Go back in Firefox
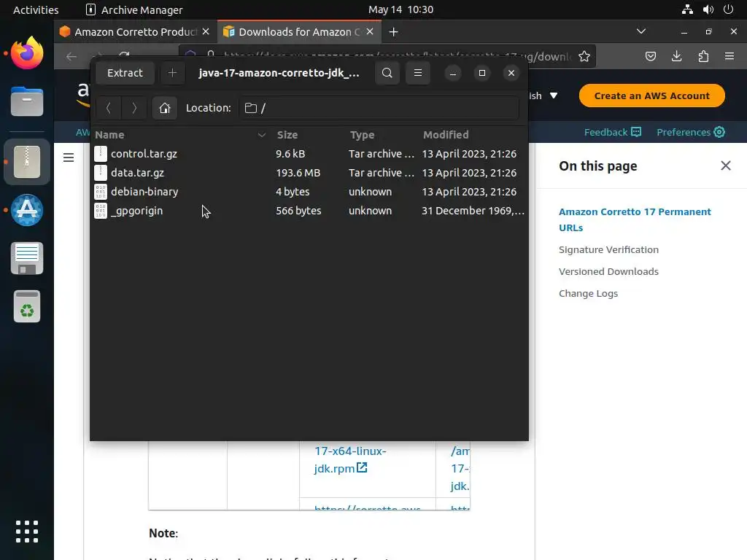 [x=71, y=57]
